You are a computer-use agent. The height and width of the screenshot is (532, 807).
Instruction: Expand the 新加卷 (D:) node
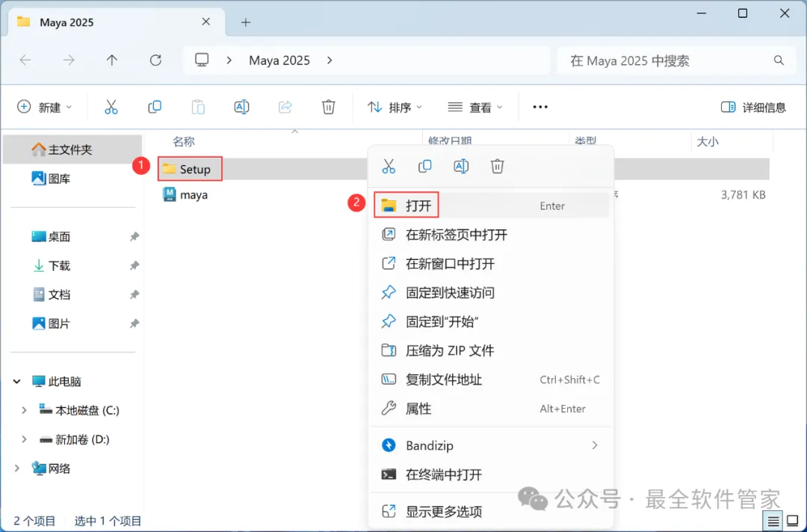pos(24,439)
